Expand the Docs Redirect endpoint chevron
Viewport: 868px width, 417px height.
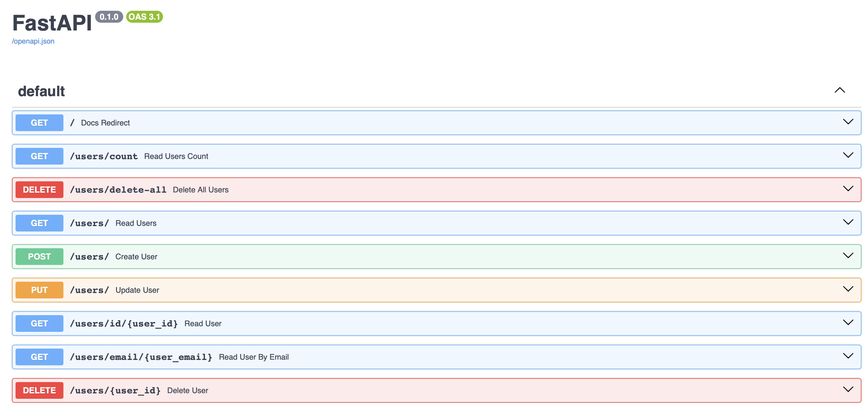point(848,122)
